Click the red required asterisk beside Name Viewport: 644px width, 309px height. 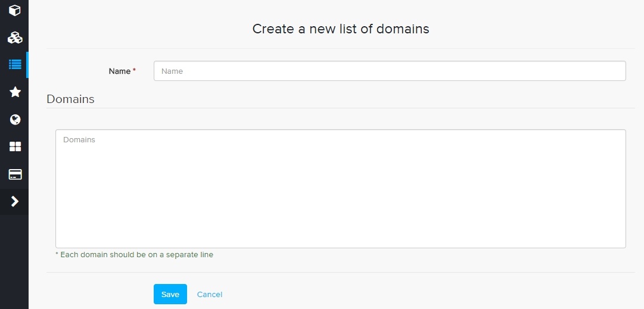point(135,70)
